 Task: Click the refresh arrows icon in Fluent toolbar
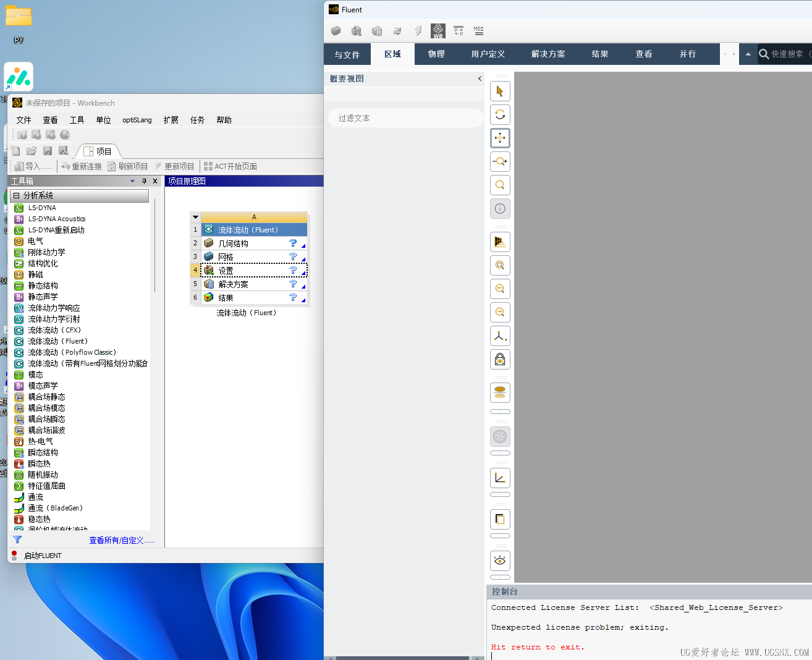(397, 31)
